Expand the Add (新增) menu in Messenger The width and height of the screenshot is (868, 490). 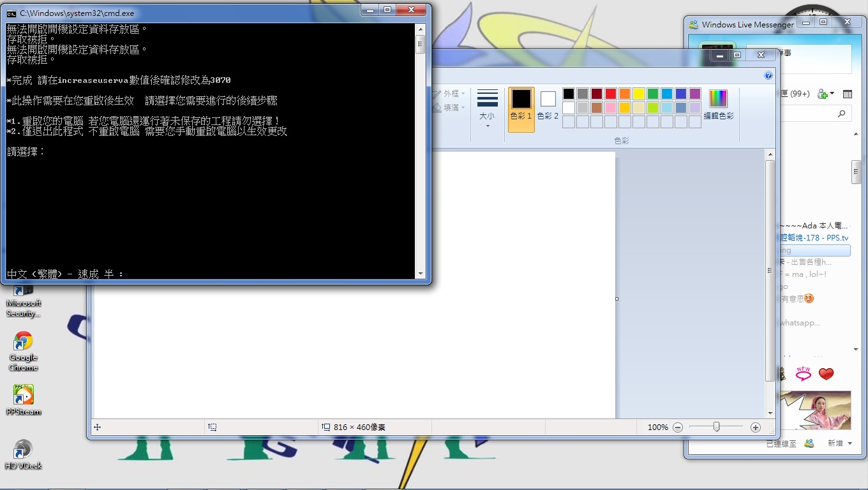[x=839, y=443]
